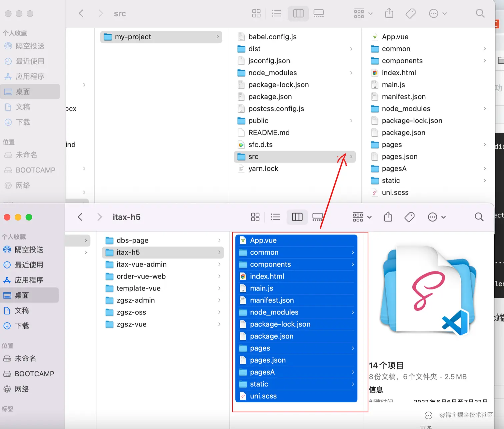Switch src window to column view
This screenshot has height=429, width=504.
pos(298,13)
